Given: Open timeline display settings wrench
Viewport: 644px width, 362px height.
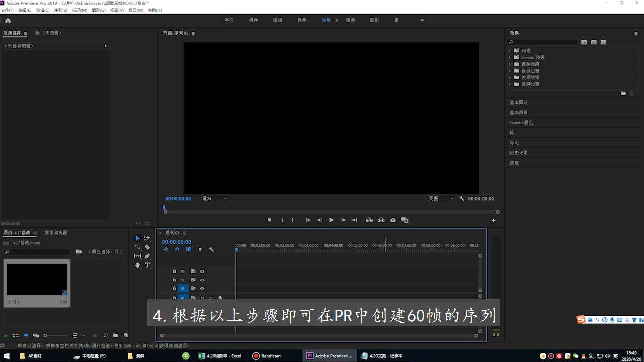Looking at the screenshot, I should 211,249.
